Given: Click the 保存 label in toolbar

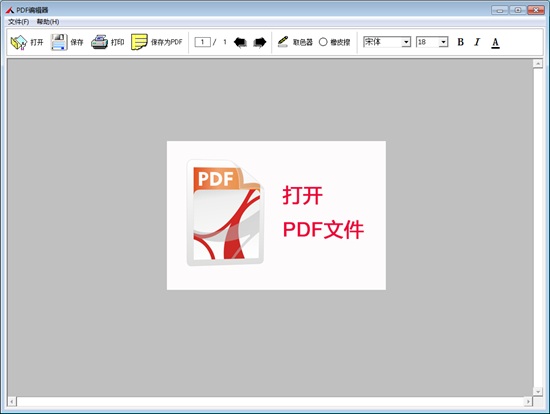Looking at the screenshot, I should pos(77,42).
